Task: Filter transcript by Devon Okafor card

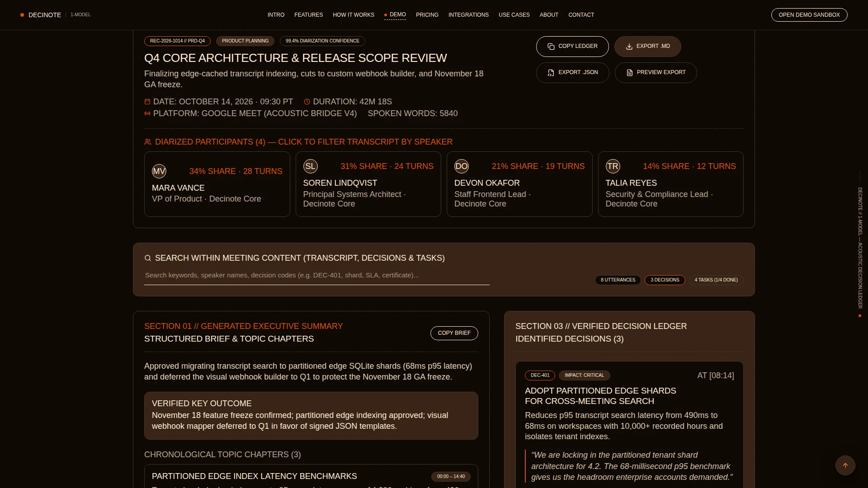Action: (x=519, y=184)
